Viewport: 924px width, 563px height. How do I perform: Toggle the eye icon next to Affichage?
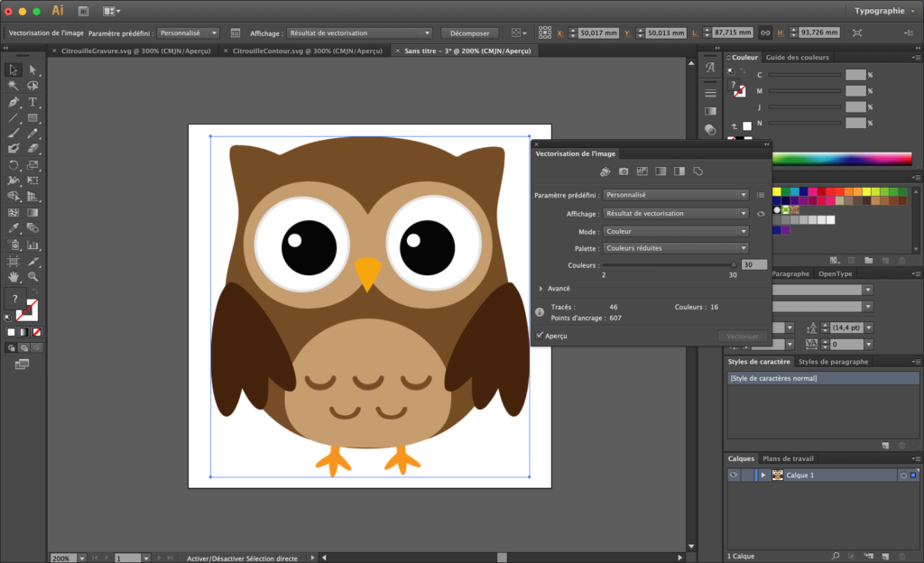click(x=762, y=213)
